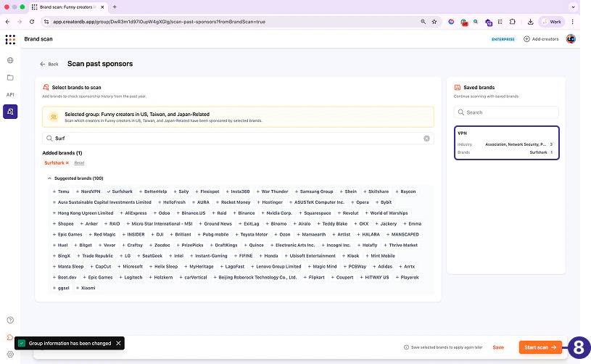Add Squarespace brand chip
Viewport: 591px width, 364px height.
click(315, 213)
